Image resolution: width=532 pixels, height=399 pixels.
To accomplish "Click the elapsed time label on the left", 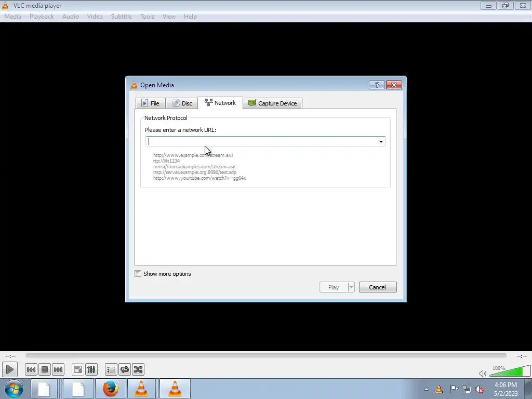I will pos(10,356).
